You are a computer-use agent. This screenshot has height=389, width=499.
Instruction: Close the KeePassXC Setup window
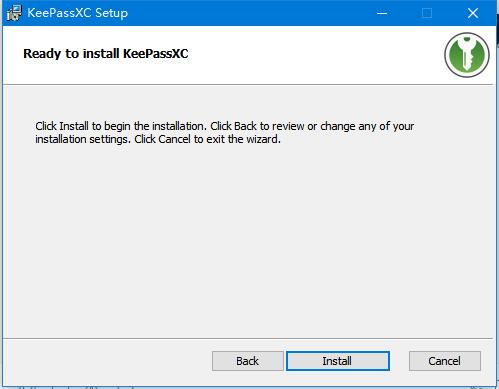(x=473, y=13)
